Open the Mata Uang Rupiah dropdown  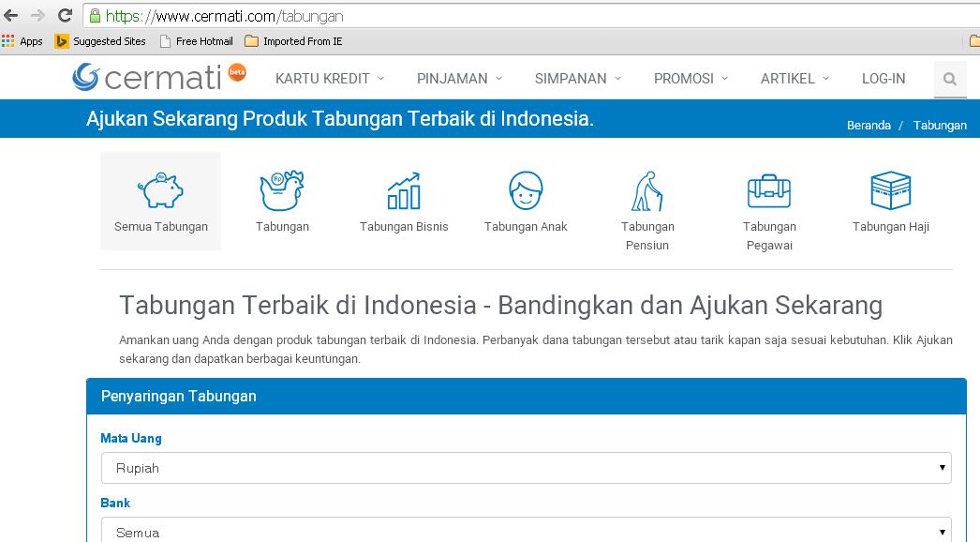(x=525, y=468)
